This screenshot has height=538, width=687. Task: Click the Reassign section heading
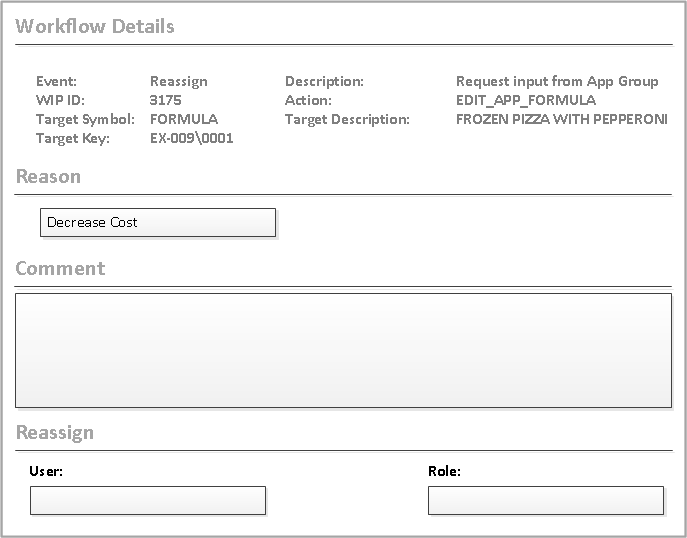[x=55, y=433]
